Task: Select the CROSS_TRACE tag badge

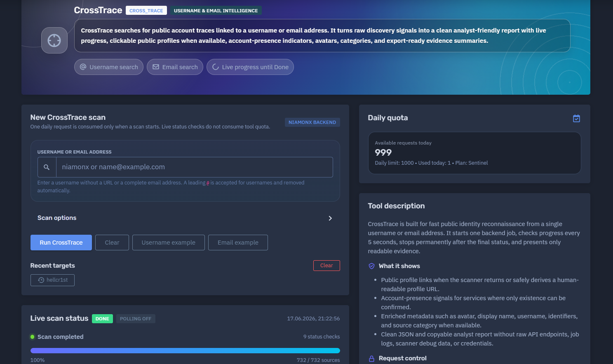Action: click(x=146, y=11)
